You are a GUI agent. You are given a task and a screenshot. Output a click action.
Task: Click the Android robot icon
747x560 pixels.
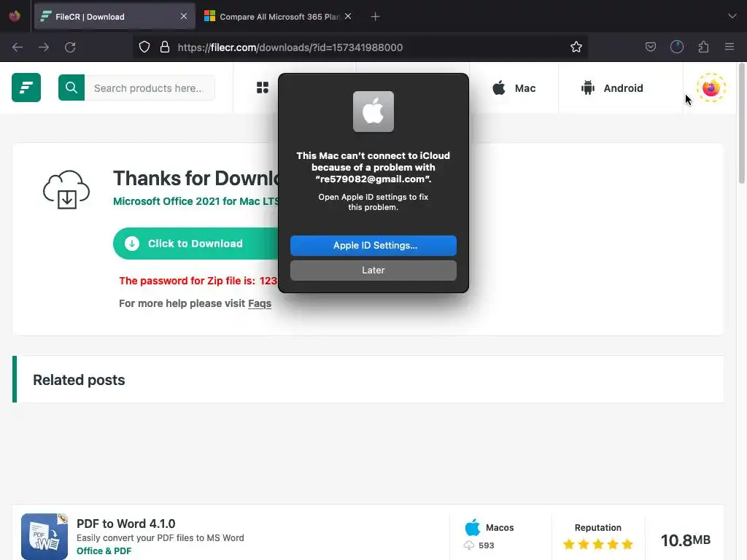(588, 88)
